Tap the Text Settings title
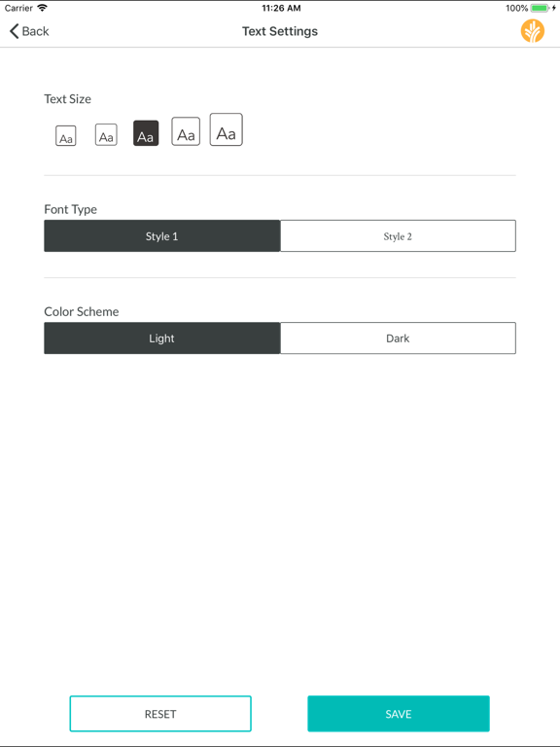The width and height of the screenshot is (560, 747). point(280,31)
